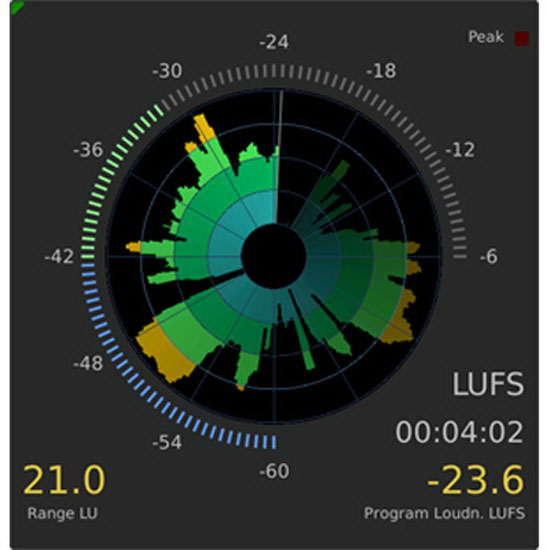550x550 pixels.
Task: Click the -60 scale label
Action: tap(274, 471)
